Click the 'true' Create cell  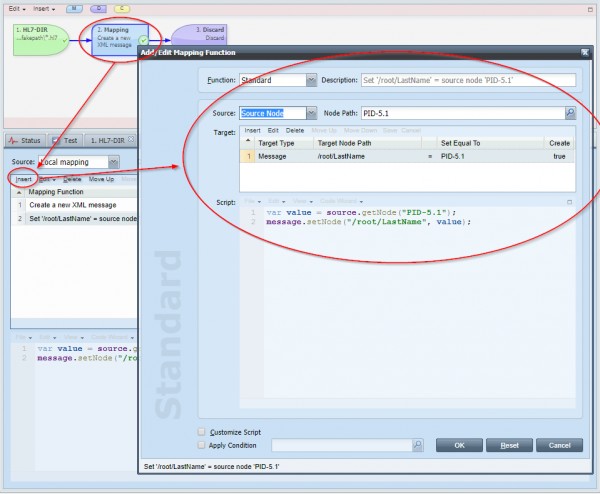[x=559, y=157]
